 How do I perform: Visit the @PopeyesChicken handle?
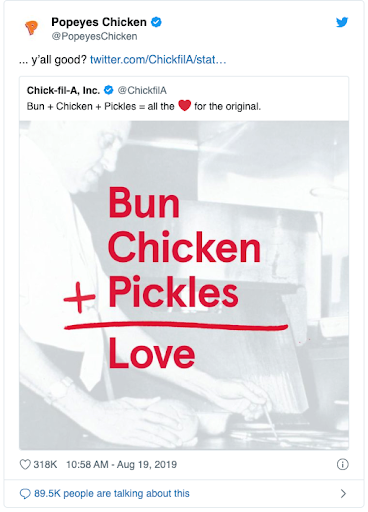(x=94, y=36)
